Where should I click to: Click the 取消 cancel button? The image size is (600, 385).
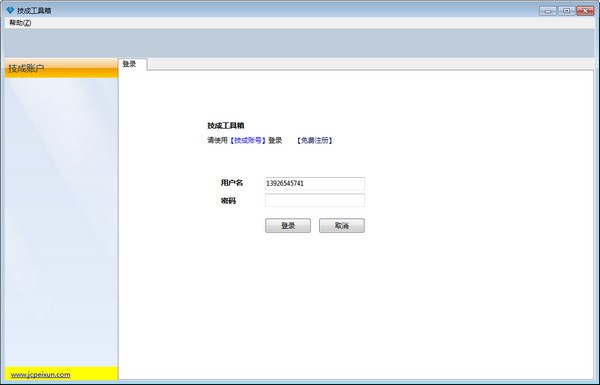coord(342,226)
